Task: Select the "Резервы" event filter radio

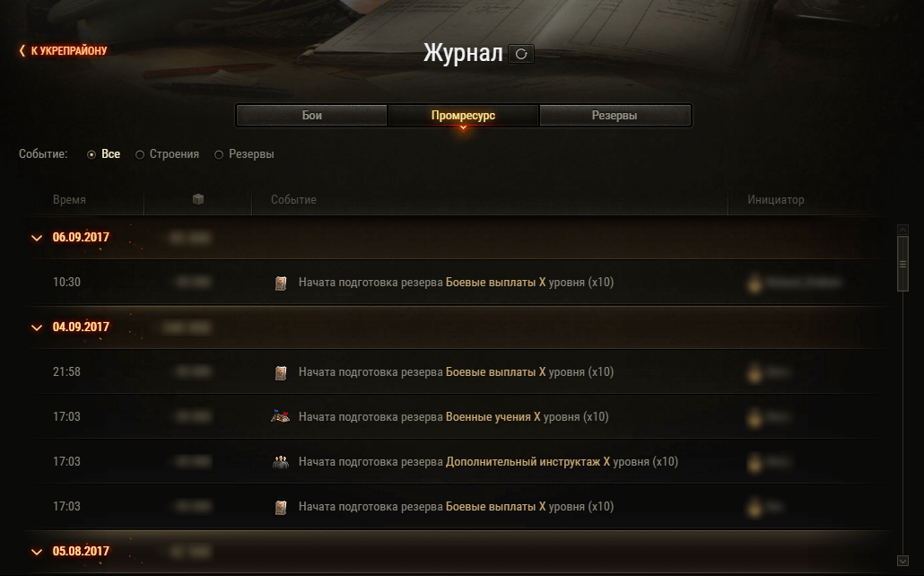Action: (219, 154)
